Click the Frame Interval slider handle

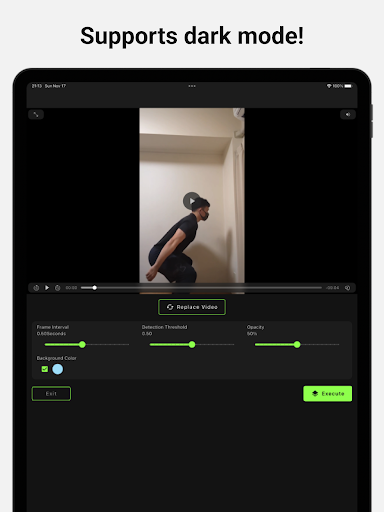[82, 345]
